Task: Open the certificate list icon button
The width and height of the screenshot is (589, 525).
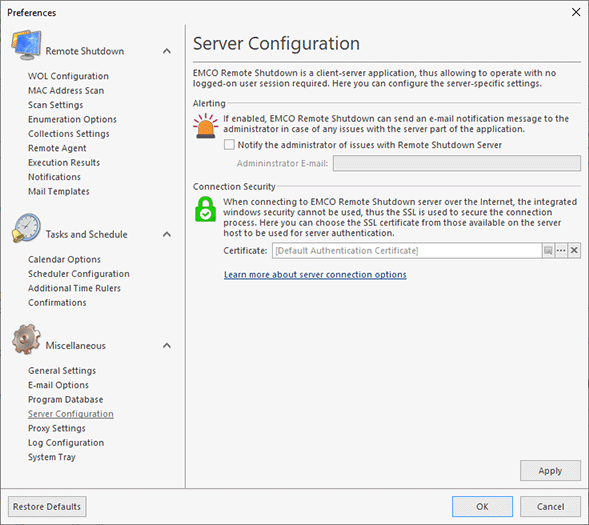Action: point(548,250)
